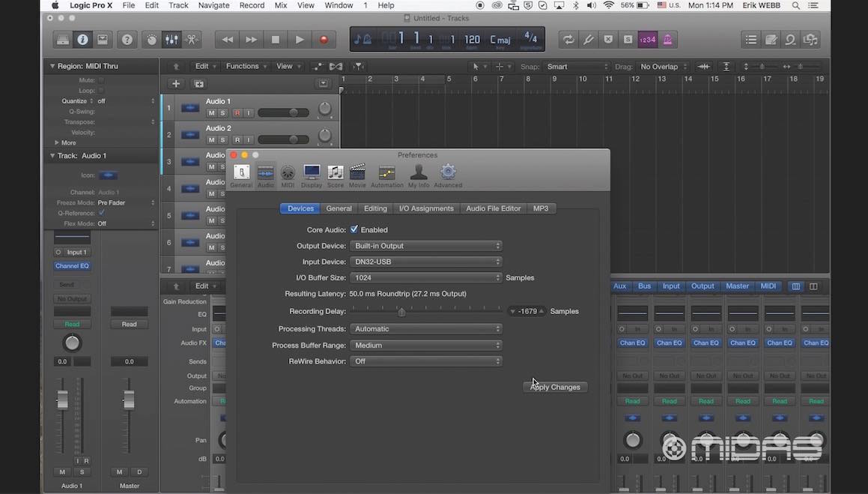Screen dimensions: 868x494
Task: Click the Rewind transport button
Action: [x=227, y=39]
